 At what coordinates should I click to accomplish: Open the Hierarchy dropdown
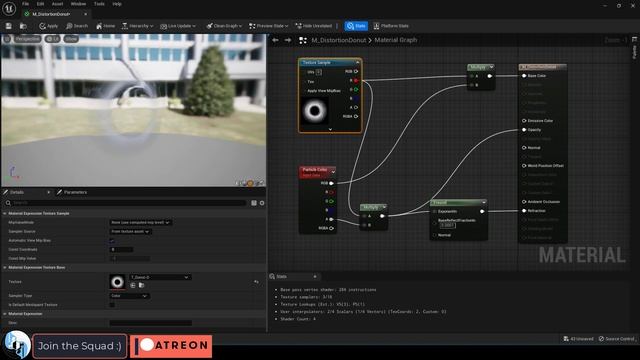[138, 26]
